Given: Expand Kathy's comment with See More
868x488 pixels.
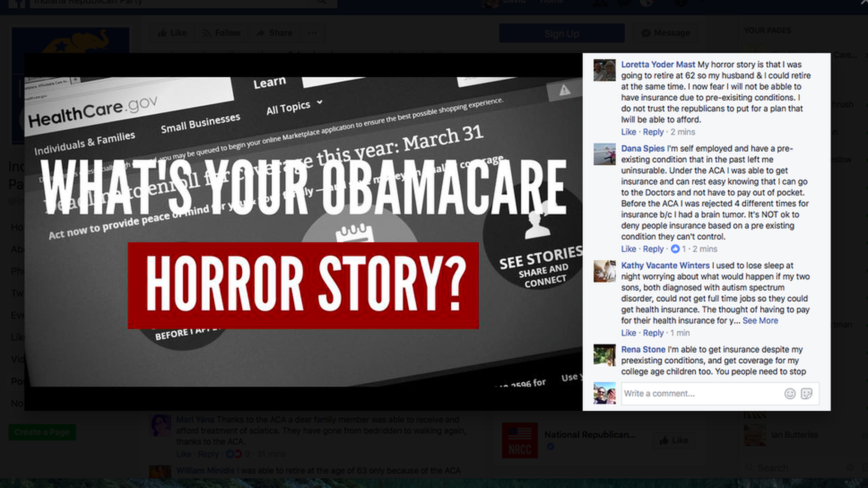Looking at the screenshot, I should (760, 321).
